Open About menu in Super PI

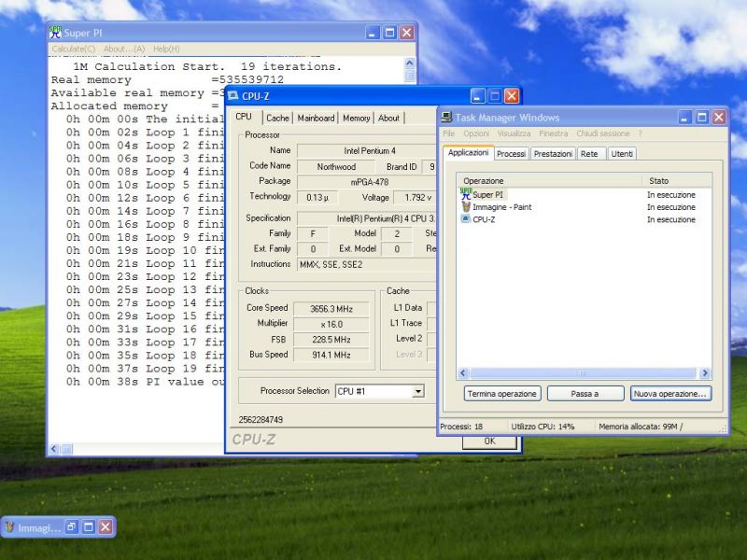124,49
